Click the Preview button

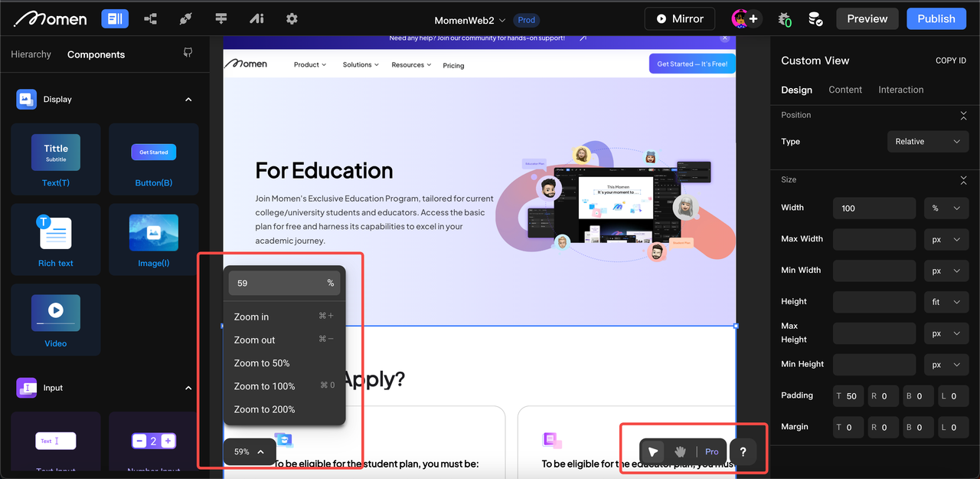[867, 18]
